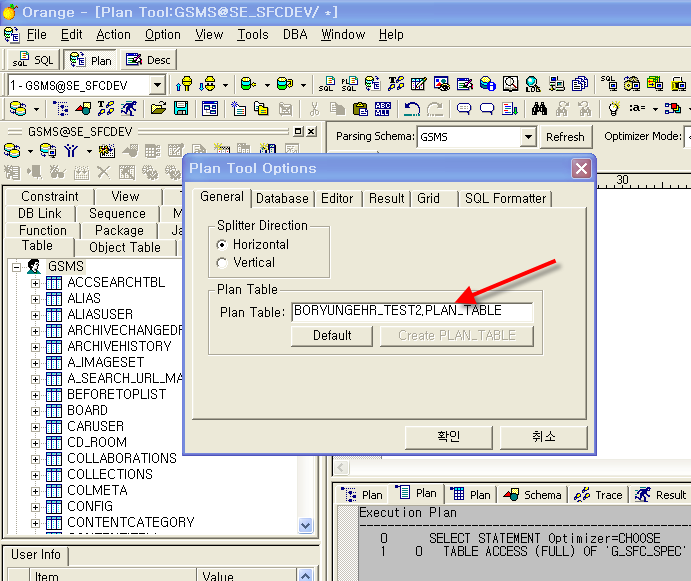This screenshot has height=581, width=691.
Task: Select the CONTENTCATEGORY table
Action: 130,522
